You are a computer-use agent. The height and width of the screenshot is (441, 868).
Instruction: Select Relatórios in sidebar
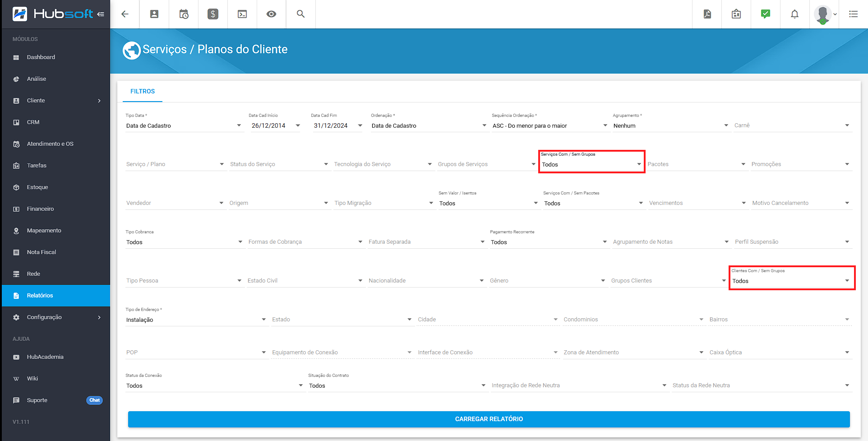(x=56, y=296)
